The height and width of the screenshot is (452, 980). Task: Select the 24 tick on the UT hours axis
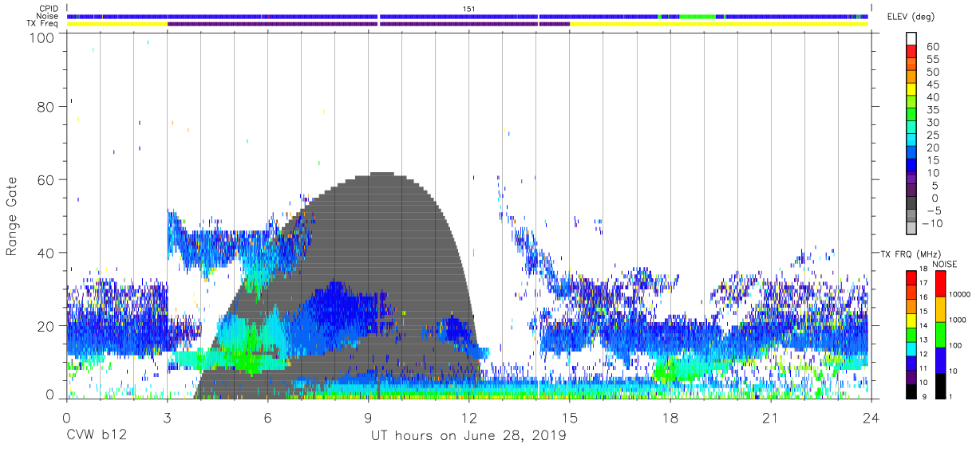click(x=871, y=418)
